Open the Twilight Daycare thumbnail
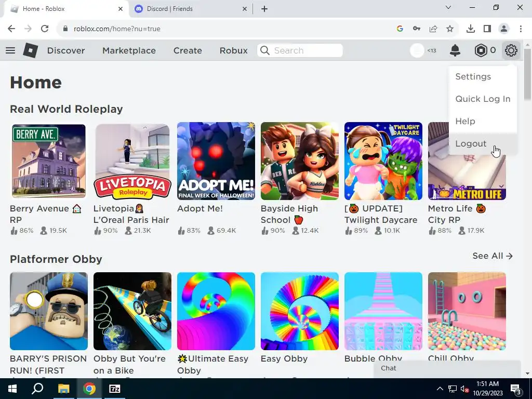532x399 pixels. point(383,161)
